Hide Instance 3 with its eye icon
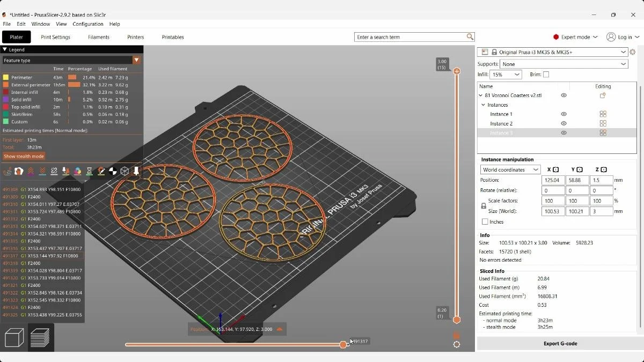This screenshot has width=644, height=362. point(563,132)
